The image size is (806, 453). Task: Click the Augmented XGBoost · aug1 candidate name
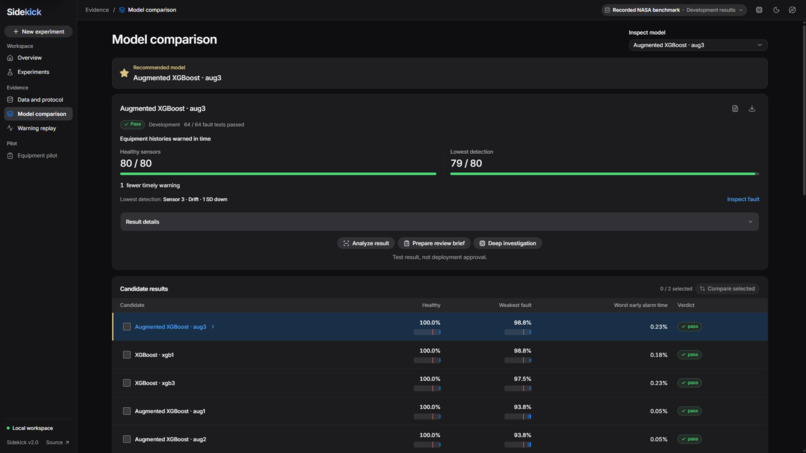(x=170, y=411)
